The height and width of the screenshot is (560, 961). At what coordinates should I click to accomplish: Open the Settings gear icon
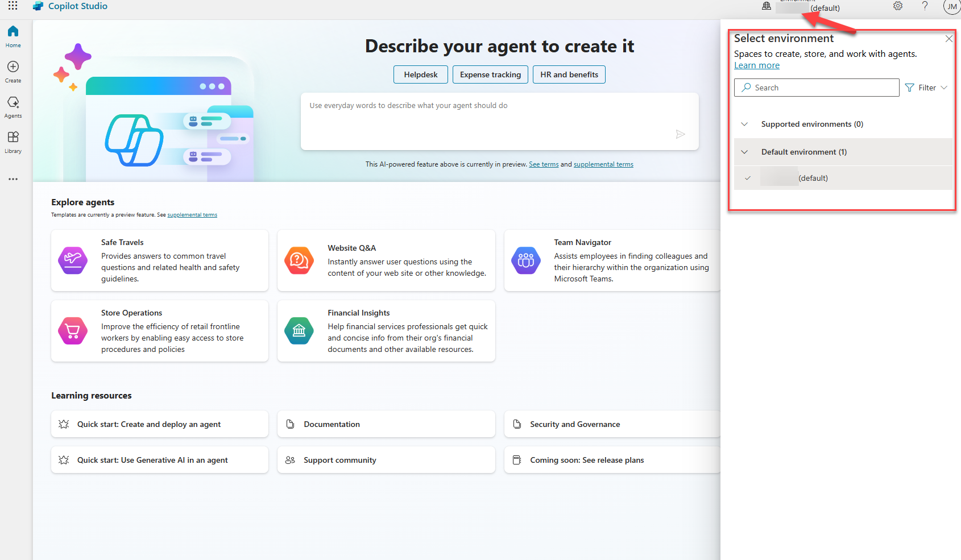[x=898, y=6]
